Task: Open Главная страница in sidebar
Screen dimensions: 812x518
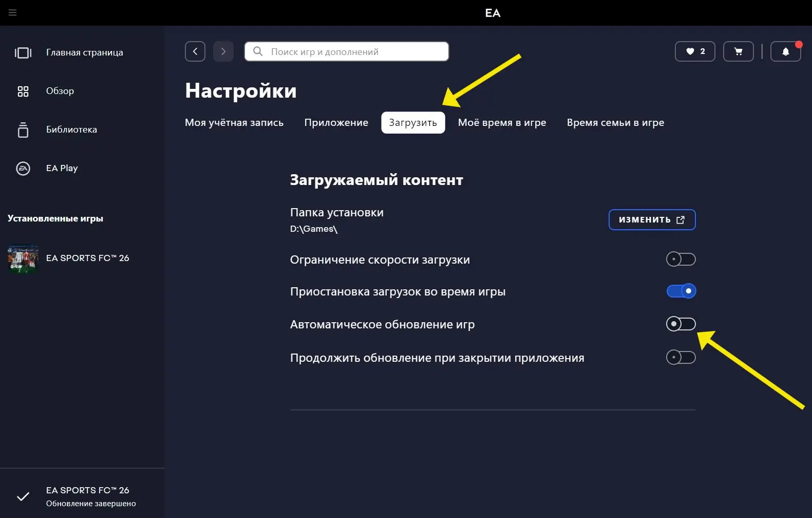Action: [85, 52]
